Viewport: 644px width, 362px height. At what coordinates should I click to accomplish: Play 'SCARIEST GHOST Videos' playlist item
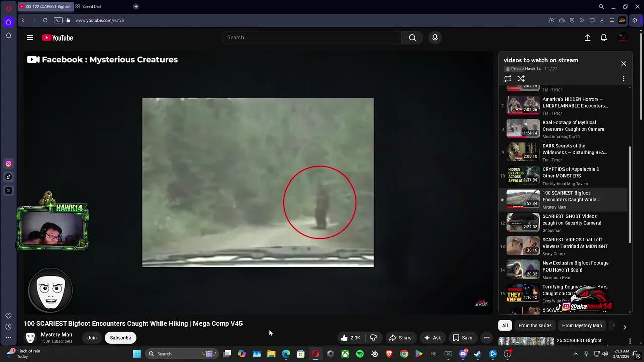pos(563,223)
